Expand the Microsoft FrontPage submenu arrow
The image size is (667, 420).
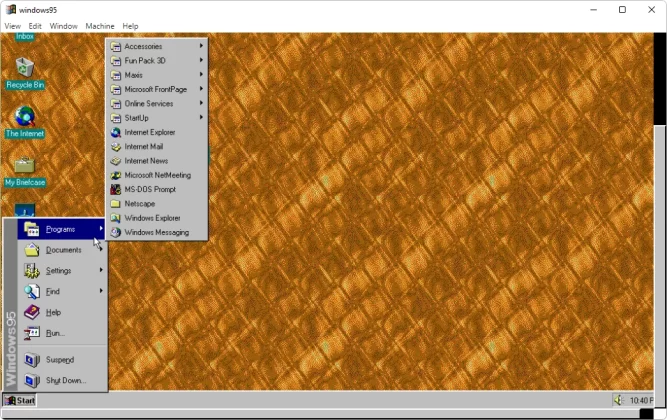point(201,89)
